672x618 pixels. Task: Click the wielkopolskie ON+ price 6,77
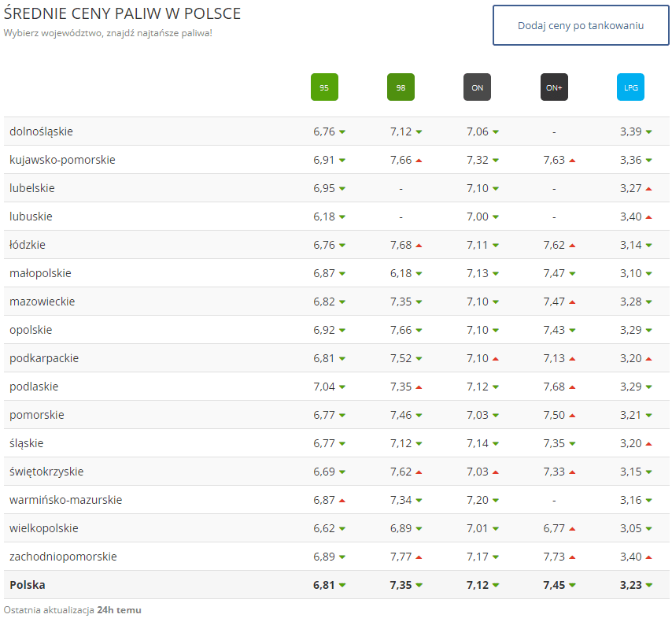pos(553,528)
